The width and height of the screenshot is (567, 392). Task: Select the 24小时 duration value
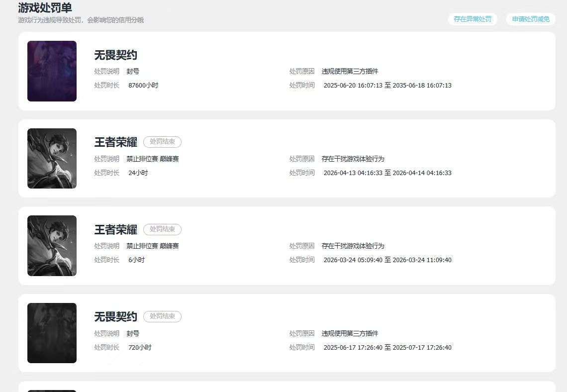point(138,173)
